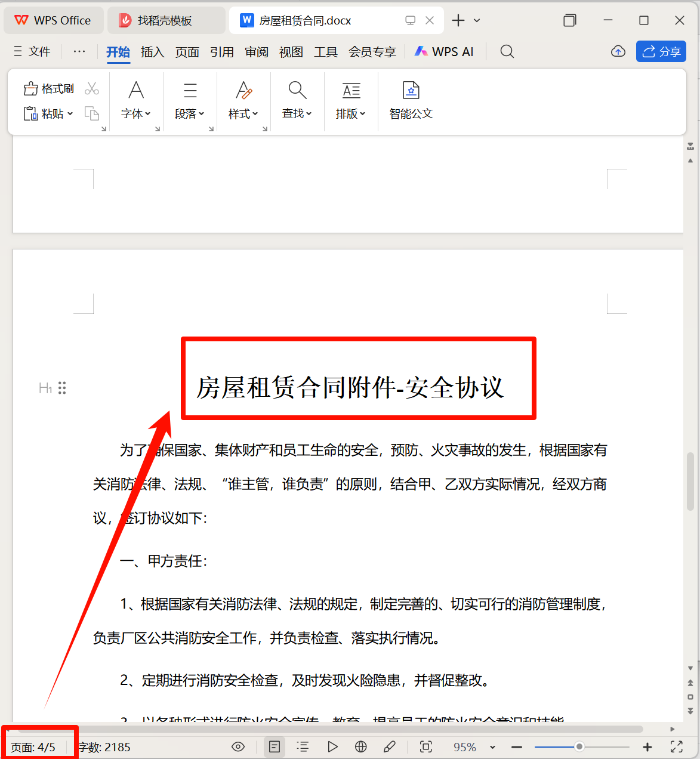Click the browse object selector square icon
Image resolution: width=700 pixels, height=759 pixels.
[x=690, y=697]
